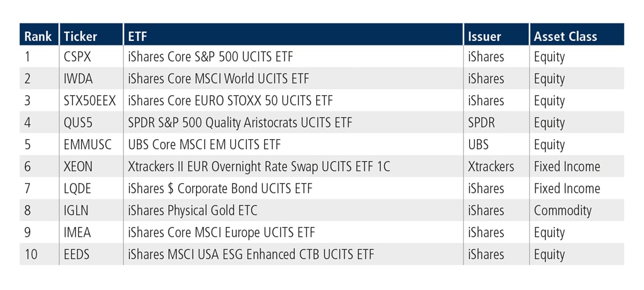Click SPDR S&P 500 Quality Aristocrats ETF
644x290 pixels.
click(x=240, y=122)
